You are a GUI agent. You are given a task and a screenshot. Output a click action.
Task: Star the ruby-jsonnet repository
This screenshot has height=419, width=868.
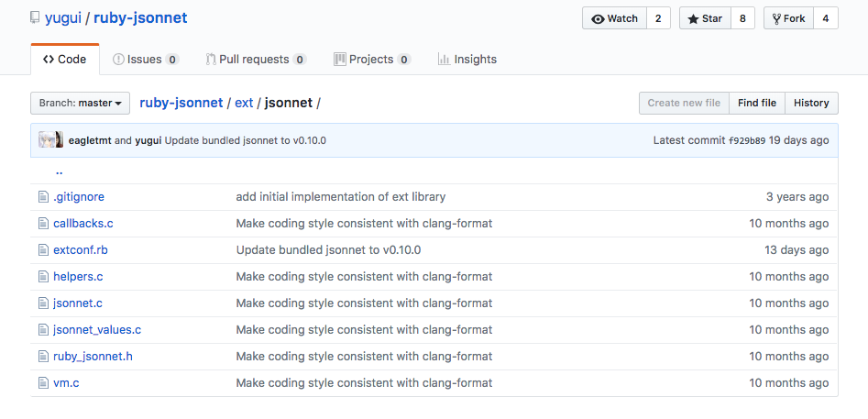[705, 18]
